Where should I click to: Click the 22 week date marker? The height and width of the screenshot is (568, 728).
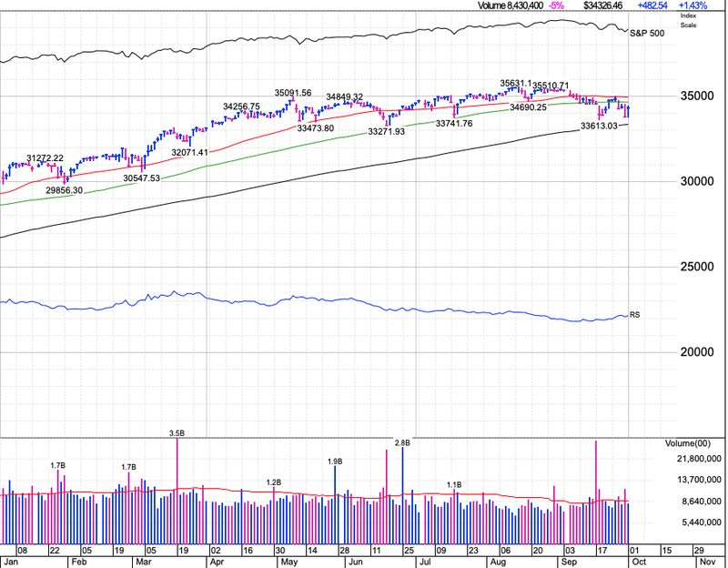click(x=55, y=551)
